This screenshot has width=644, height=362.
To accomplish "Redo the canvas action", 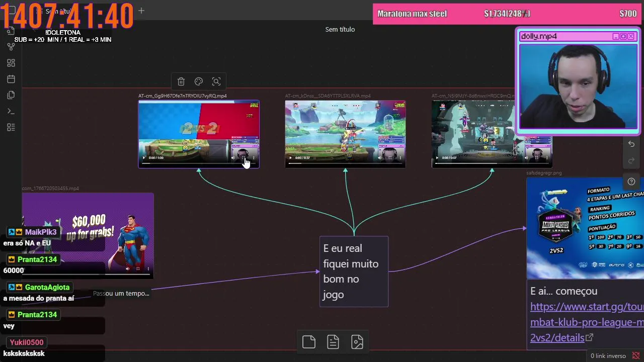I will [631, 161].
